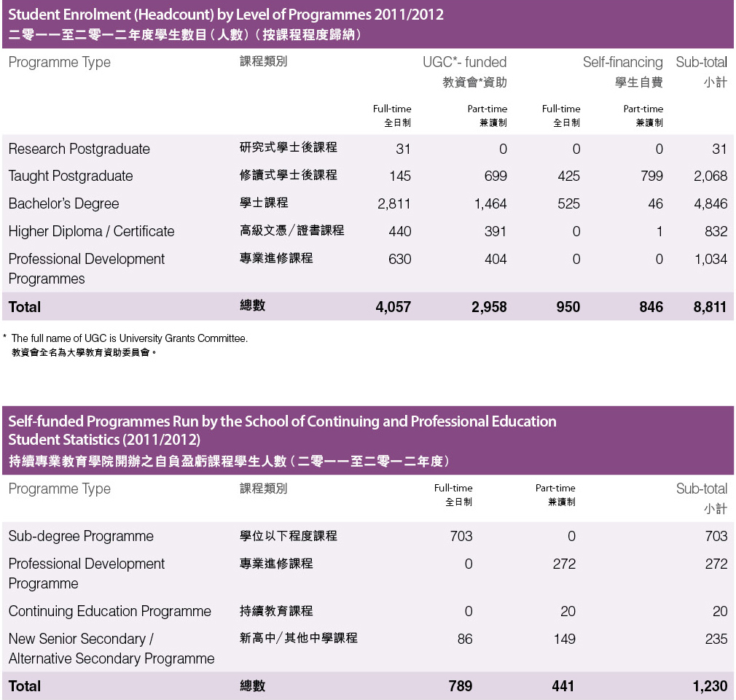Click Professional Development part-time value '404'
The width and height of the screenshot is (736, 700).
tap(496, 260)
